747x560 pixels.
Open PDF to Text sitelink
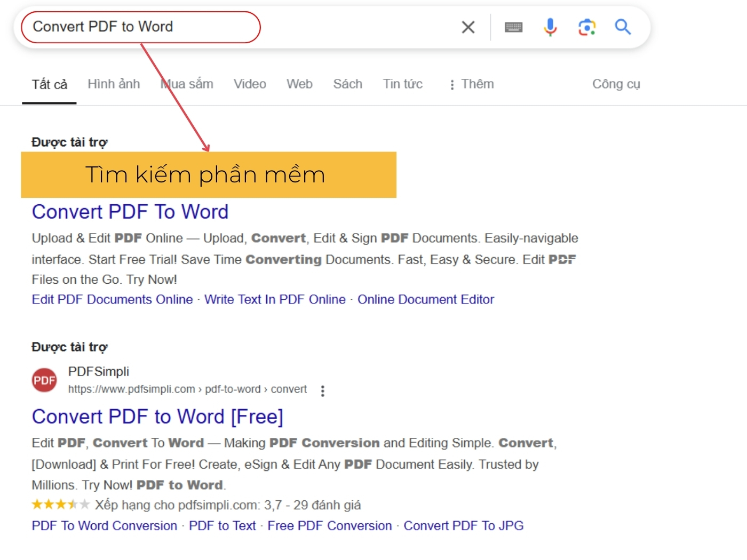pyautogui.click(x=222, y=526)
